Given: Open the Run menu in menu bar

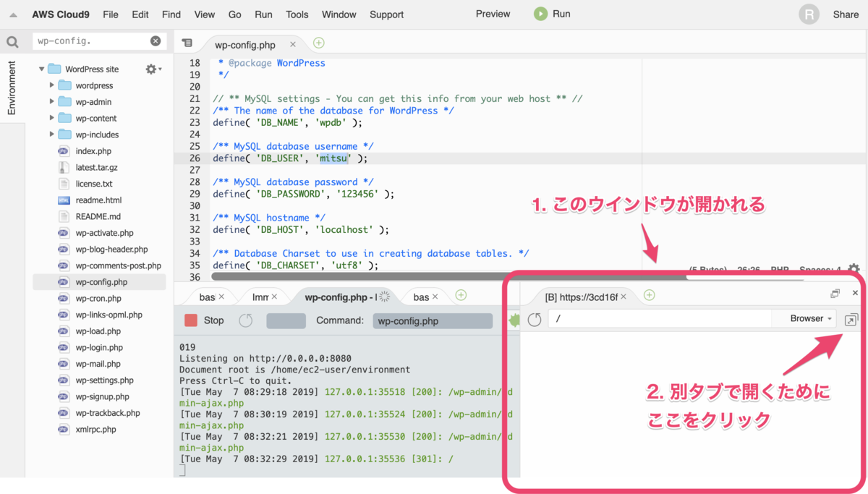Looking at the screenshot, I should click(263, 14).
